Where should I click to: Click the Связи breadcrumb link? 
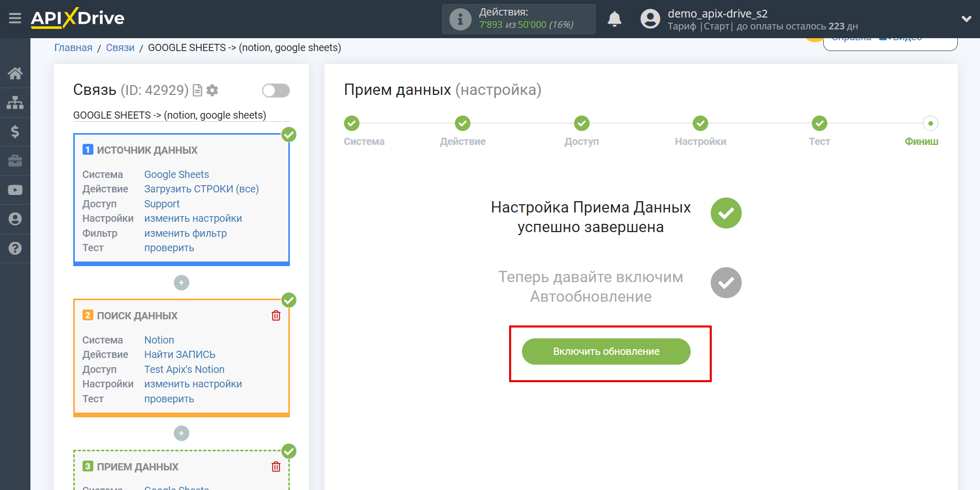tap(120, 47)
